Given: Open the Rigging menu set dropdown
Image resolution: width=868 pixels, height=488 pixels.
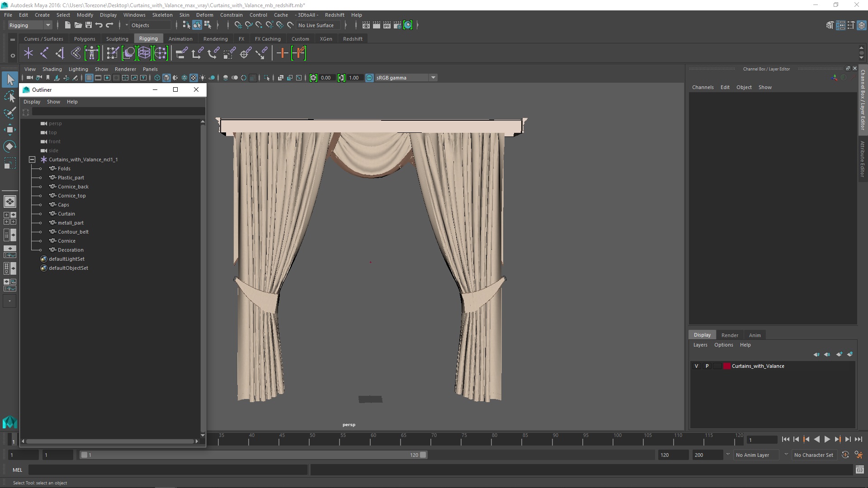Looking at the screenshot, I should point(47,25).
